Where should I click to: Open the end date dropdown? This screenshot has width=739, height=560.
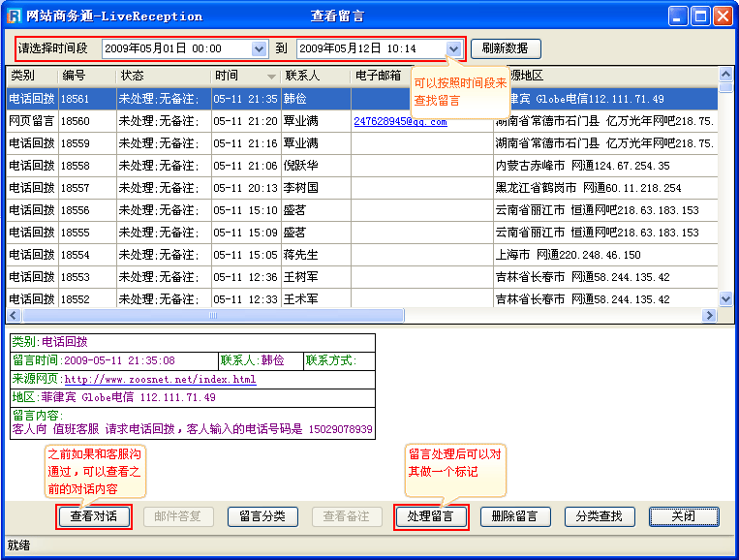pos(453,48)
